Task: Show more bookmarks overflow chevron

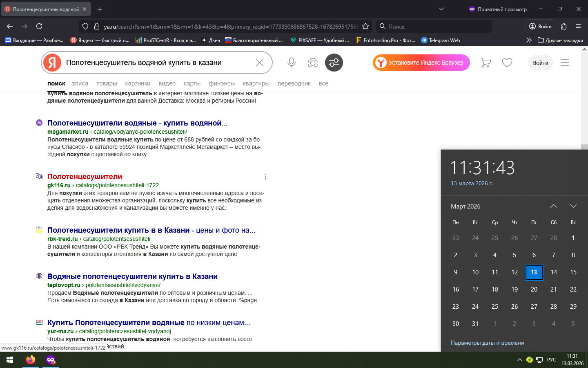Action: tap(529, 40)
